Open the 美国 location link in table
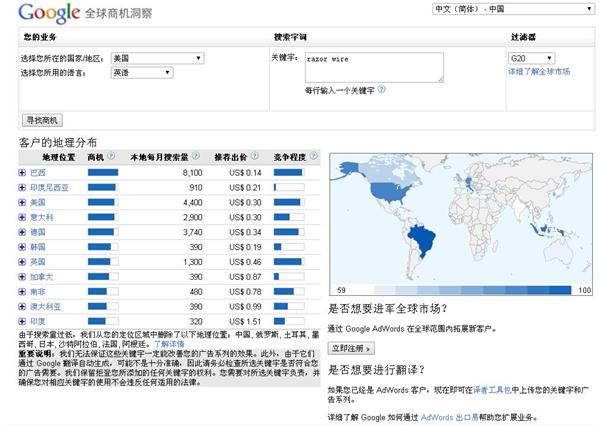The height and width of the screenshot is (425, 600). [x=38, y=203]
